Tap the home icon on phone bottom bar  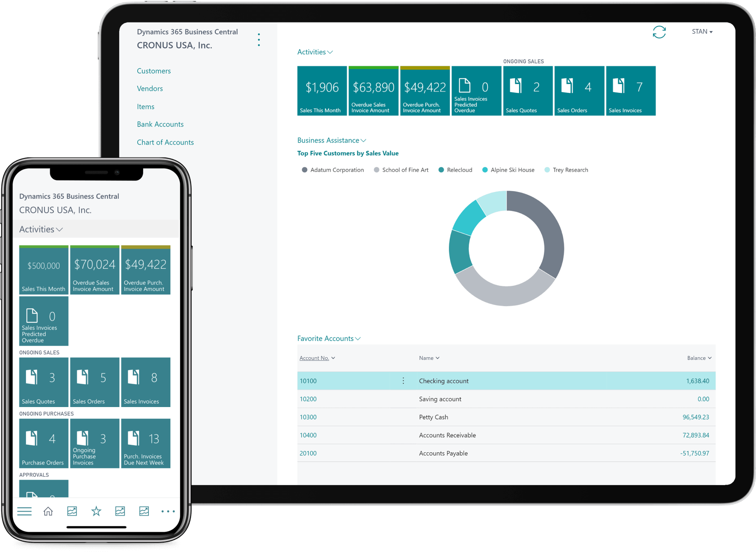click(x=48, y=511)
